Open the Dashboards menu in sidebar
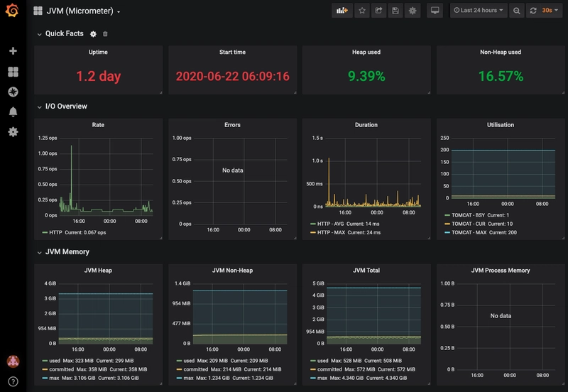Screen dimensions: 568x392 pyautogui.click(x=12, y=72)
